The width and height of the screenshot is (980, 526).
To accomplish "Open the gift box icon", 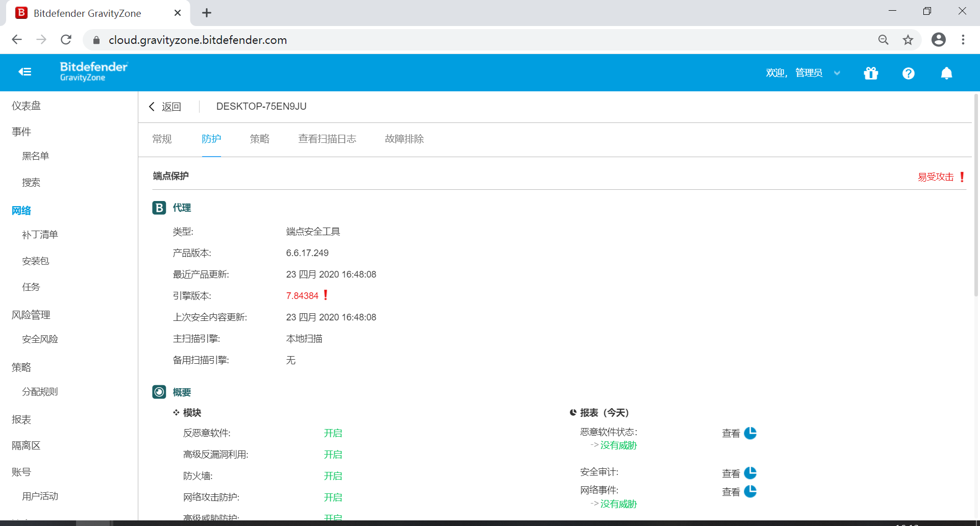I will 871,73.
